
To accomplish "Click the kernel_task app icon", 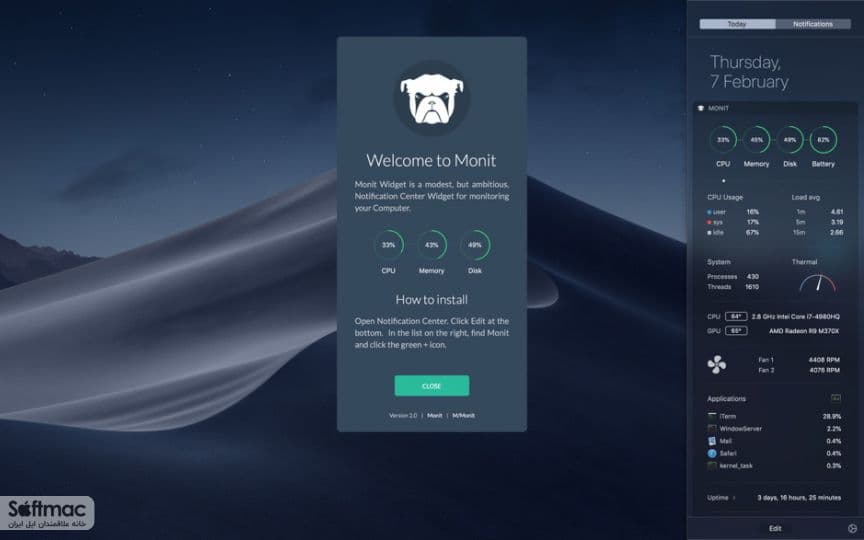I will tap(712, 466).
